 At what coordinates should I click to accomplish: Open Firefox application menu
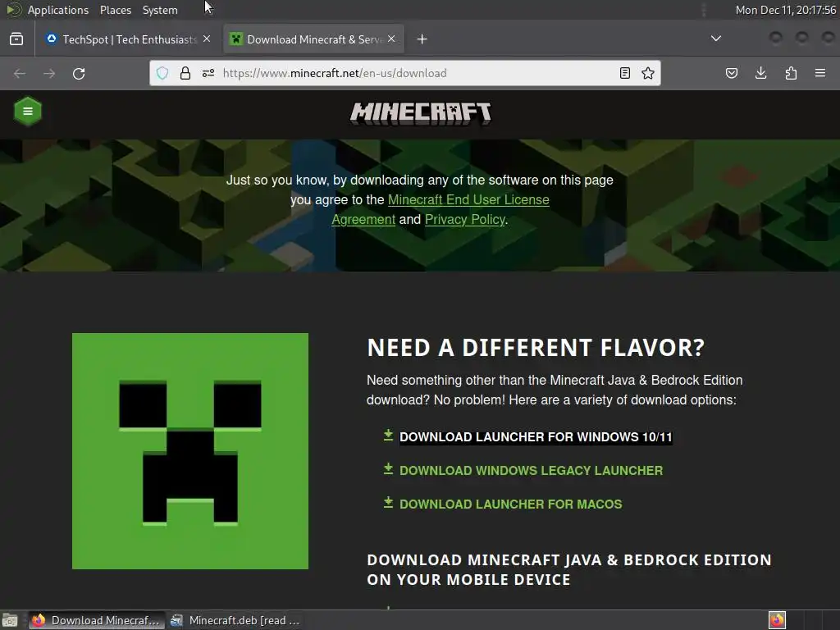(x=820, y=73)
